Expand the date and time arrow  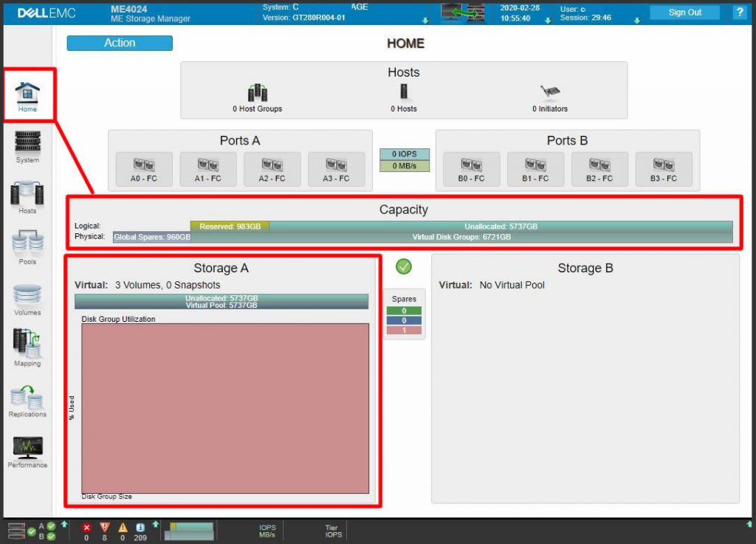tap(549, 21)
